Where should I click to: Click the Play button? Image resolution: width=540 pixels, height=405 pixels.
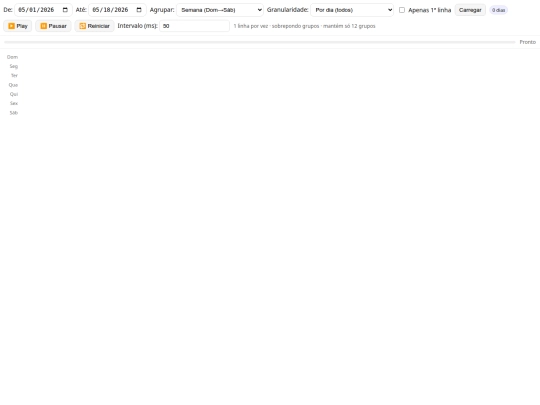click(18, 26)
